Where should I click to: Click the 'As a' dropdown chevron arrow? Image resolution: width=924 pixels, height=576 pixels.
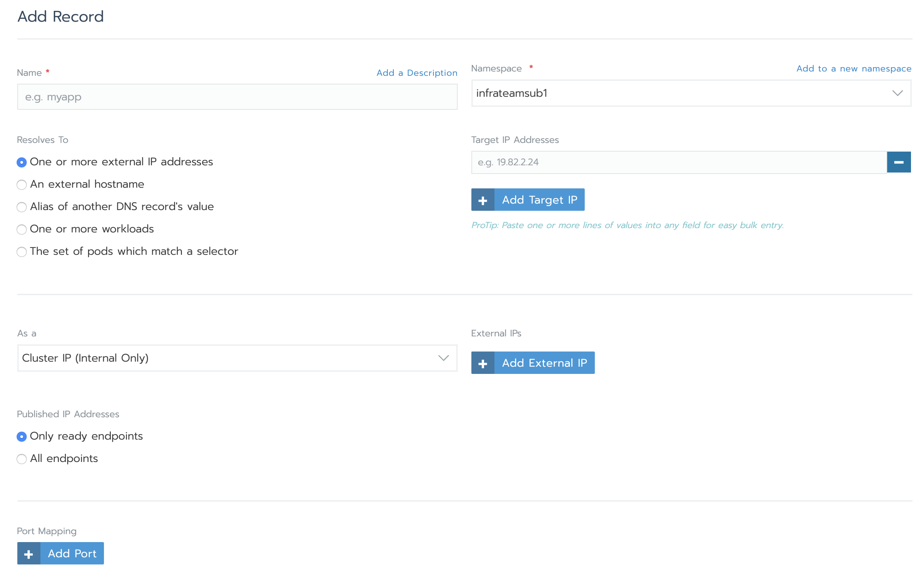point(443,358)
